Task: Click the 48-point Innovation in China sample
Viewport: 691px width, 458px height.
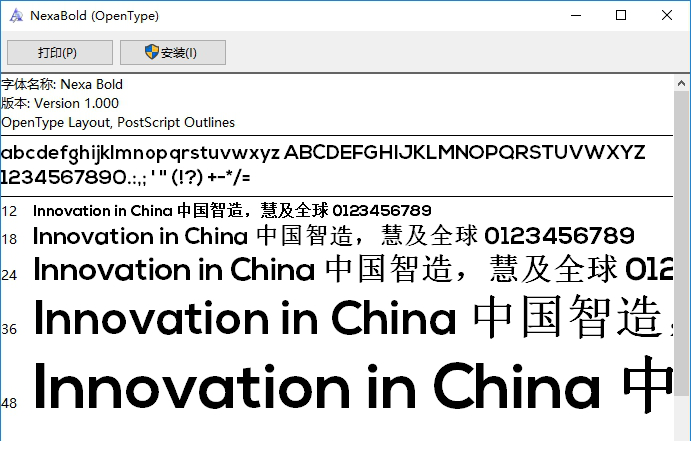Action: (353, 386)
